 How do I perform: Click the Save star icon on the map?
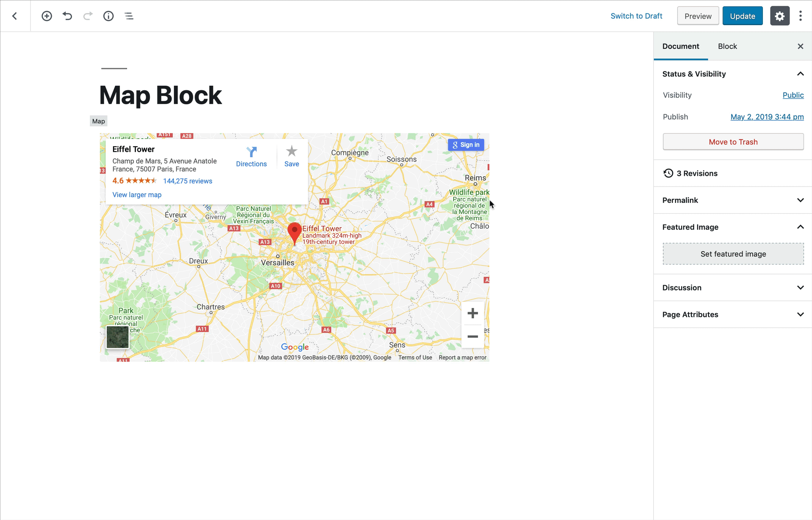291,151
